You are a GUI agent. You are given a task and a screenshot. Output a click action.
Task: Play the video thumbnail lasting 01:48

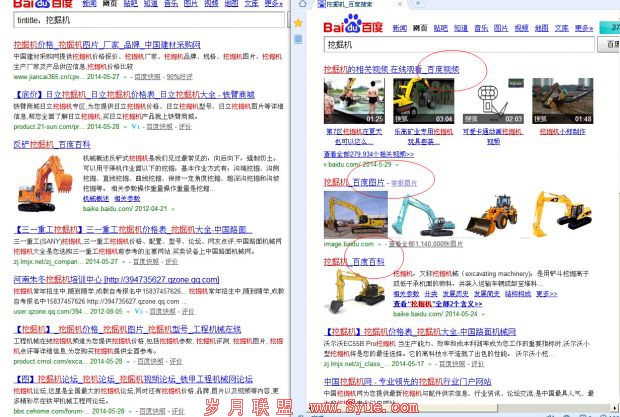point(563,101)
